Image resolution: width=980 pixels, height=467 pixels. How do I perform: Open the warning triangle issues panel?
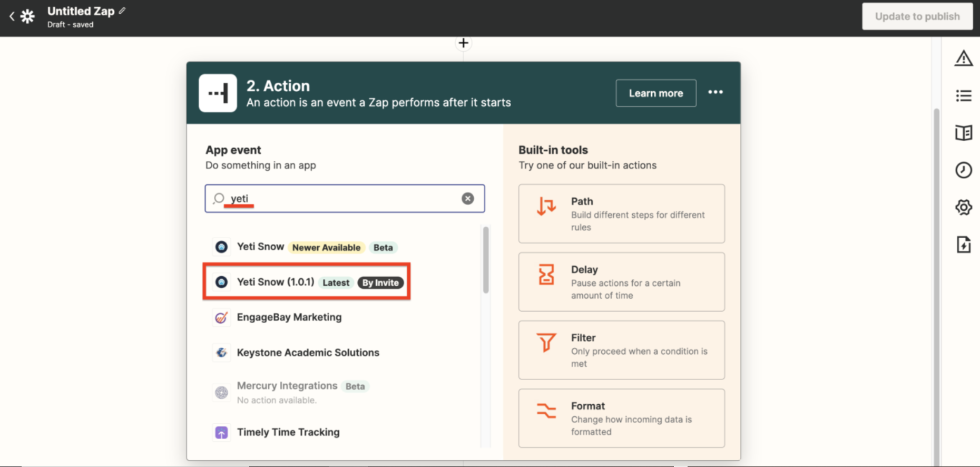(964, 58)
